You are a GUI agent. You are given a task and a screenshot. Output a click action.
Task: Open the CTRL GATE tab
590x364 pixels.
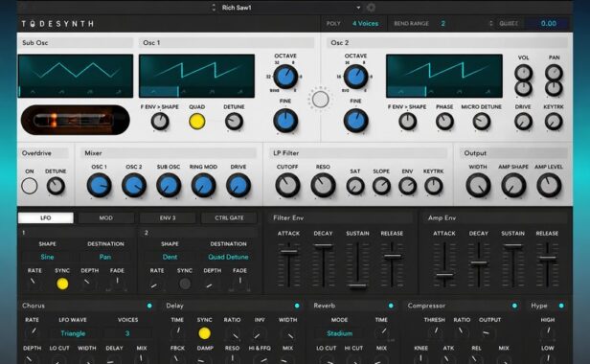[229, 217]
